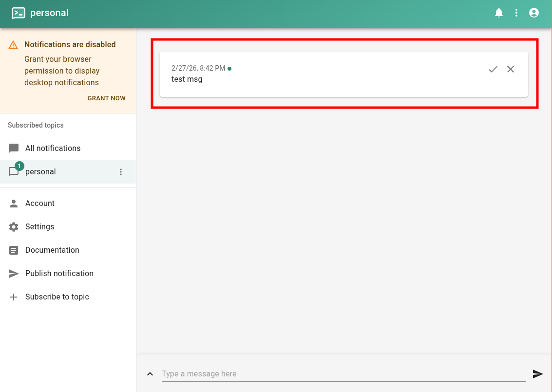
Task: Delete the test msg notification
Action: (x=511, y=69)
